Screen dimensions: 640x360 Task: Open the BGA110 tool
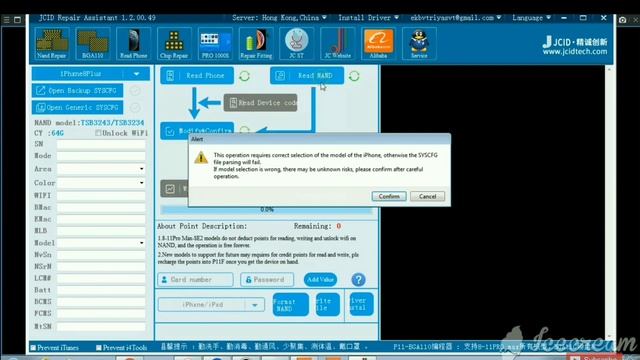pyautogui.click(x=93, y=44)
